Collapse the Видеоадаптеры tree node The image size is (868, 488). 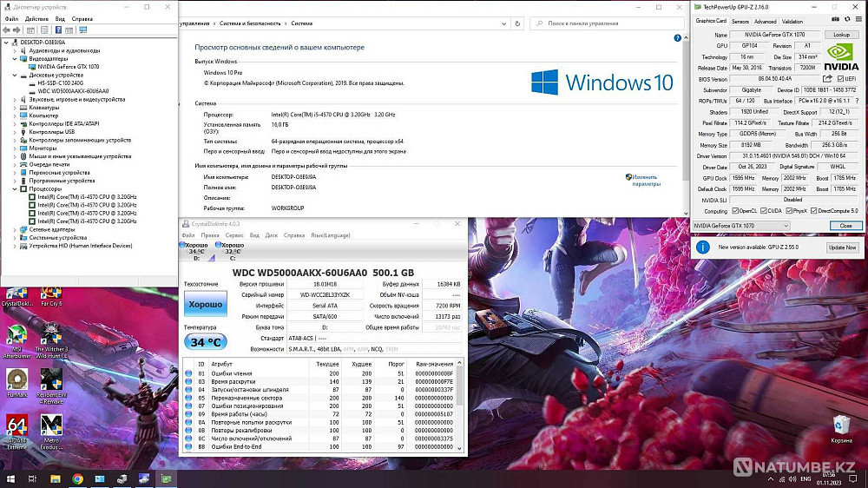point(15,59)
